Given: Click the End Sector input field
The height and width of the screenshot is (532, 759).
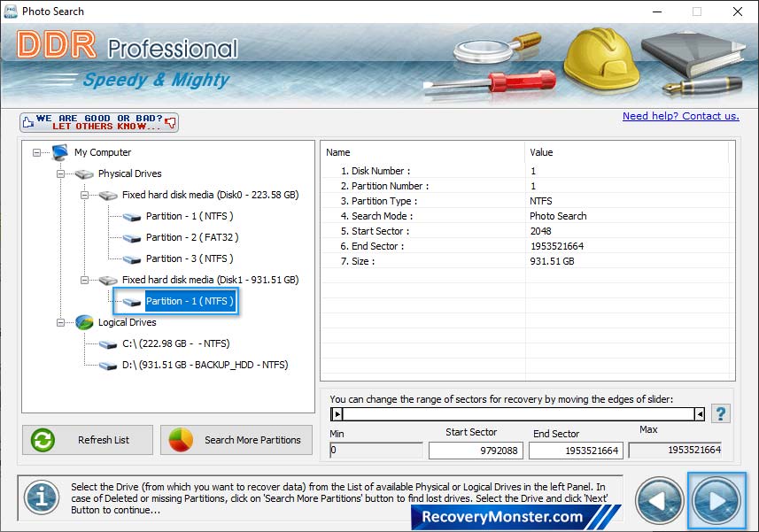Looking at the screenshot, I should click(x=576, y=451).
